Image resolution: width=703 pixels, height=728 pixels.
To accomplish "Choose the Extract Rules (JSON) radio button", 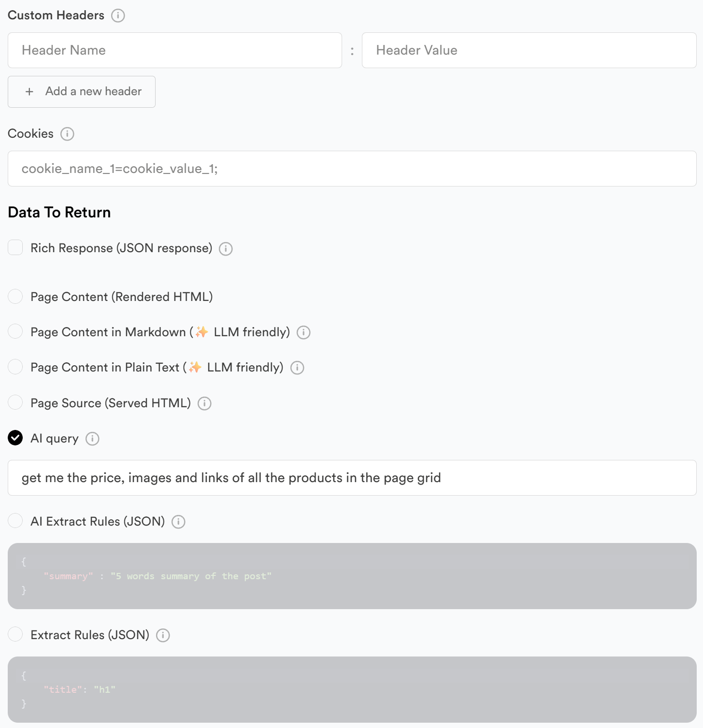I will click(15, 634).
